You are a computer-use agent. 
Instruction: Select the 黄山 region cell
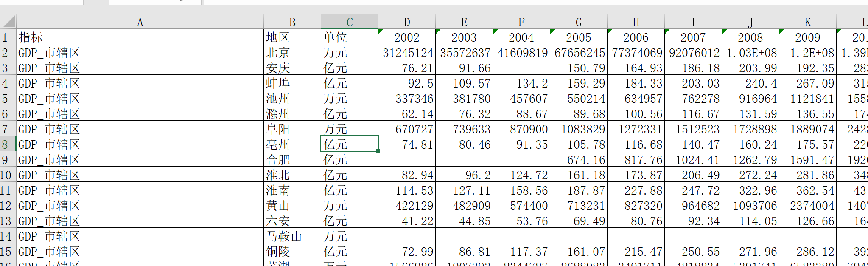point(292,205)
